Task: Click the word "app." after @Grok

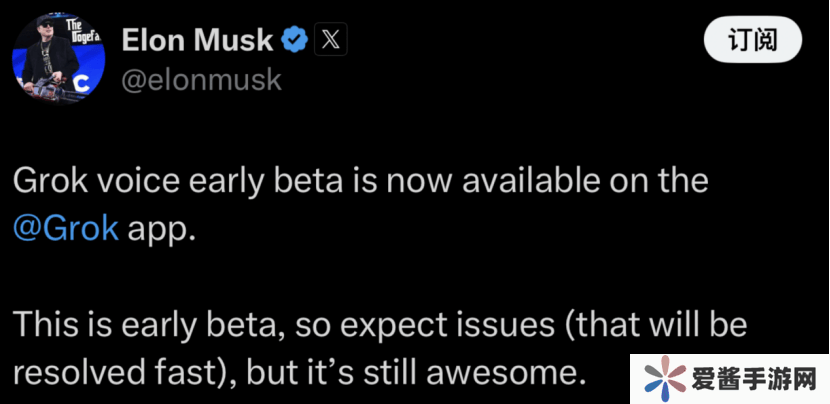Action: 159,226
